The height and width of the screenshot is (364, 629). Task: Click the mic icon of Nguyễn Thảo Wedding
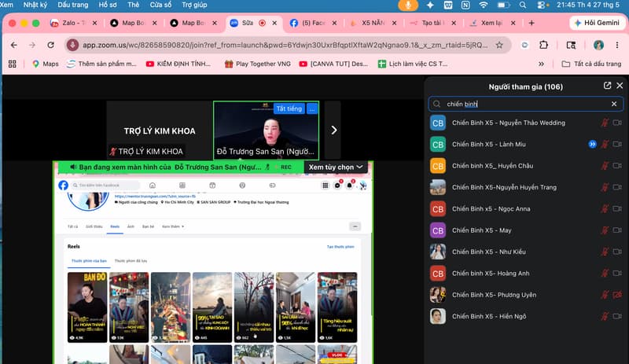(605, 123)
